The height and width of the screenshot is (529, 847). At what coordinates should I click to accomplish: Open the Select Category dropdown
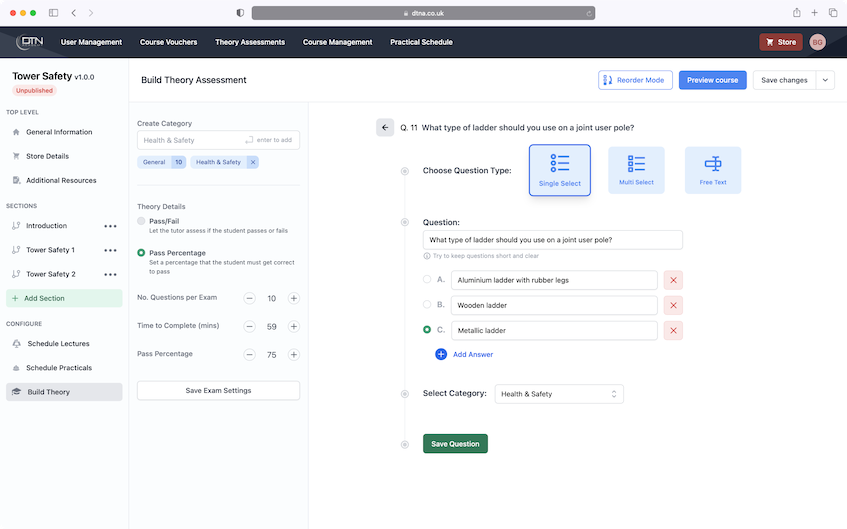(x=559, y=394)
